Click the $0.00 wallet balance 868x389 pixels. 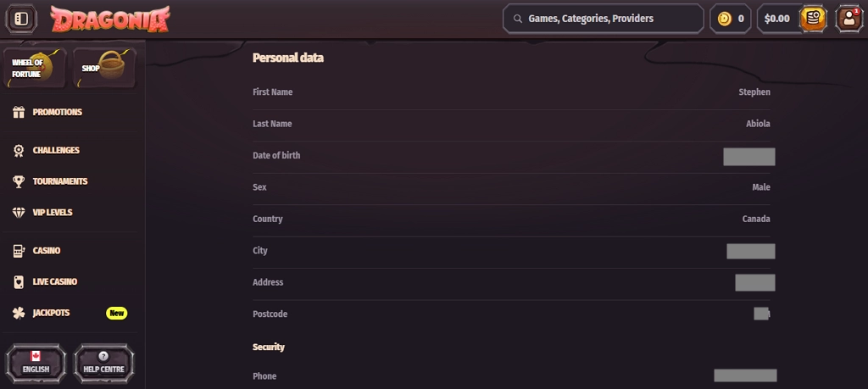point(776,19)
